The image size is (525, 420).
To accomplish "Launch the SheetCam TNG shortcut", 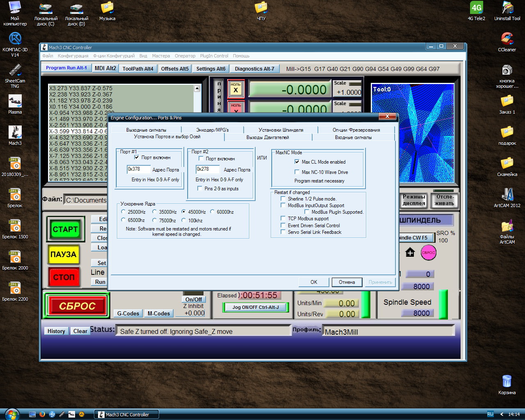I will click(x=15, y=76).
